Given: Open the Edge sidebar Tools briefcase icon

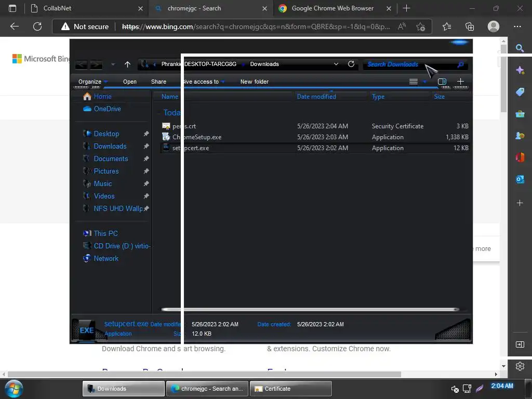Looking at the screenshot, I should 520,114.
